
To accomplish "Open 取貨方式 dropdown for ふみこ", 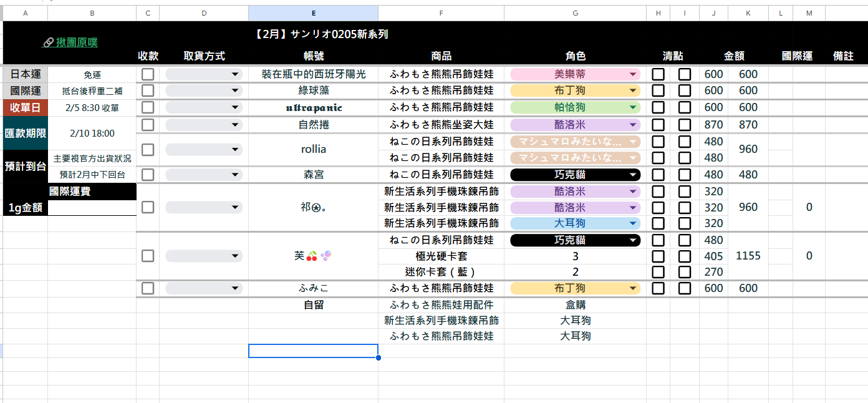I will tap(204, 288).
